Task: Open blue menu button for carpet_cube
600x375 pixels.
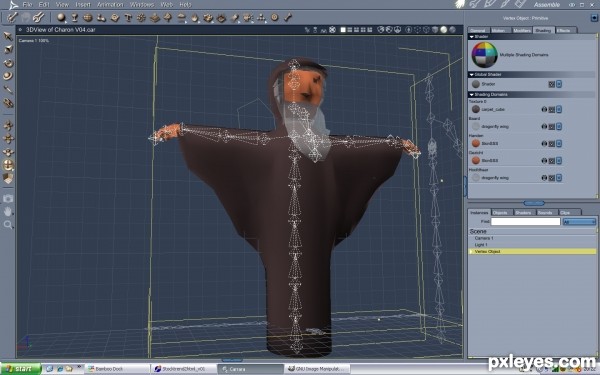Action: pos(559,109)
